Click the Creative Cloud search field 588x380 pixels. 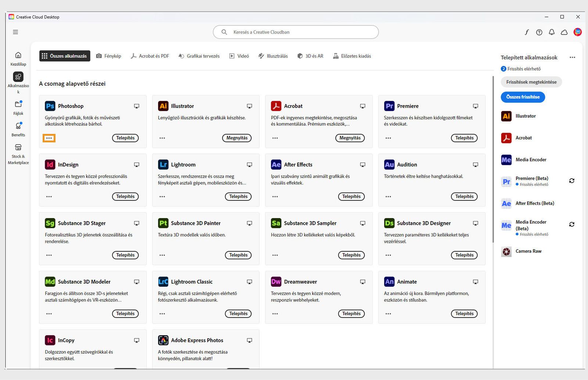click(x=296, y=32)
